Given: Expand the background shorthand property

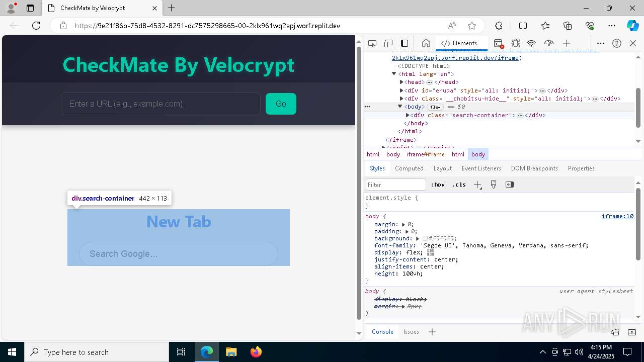Looking at the screenshot, I should coord(418,238).
